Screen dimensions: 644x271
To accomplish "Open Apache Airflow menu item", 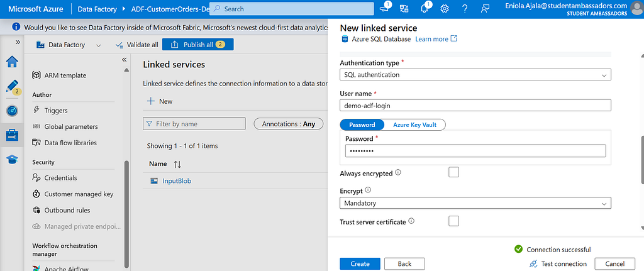I will pyautogui.click(x=66, y=269).
